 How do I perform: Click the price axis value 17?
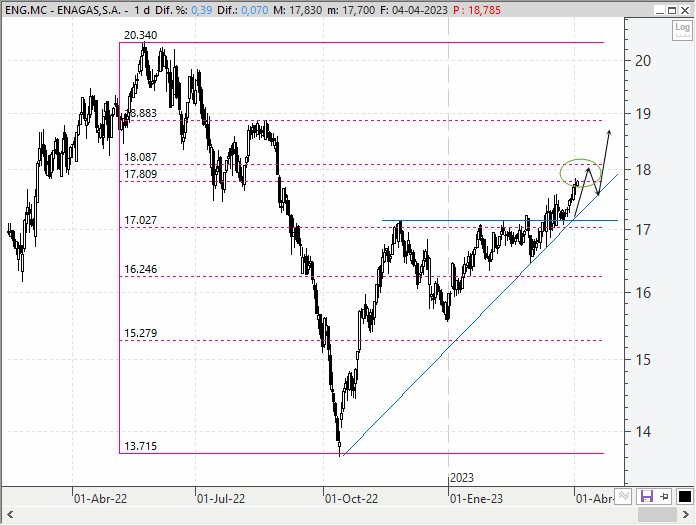(x=643, y=230)
